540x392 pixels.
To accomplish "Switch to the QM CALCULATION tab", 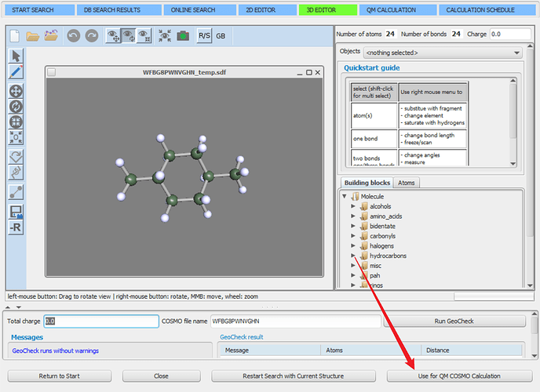I will pos(398,10).
